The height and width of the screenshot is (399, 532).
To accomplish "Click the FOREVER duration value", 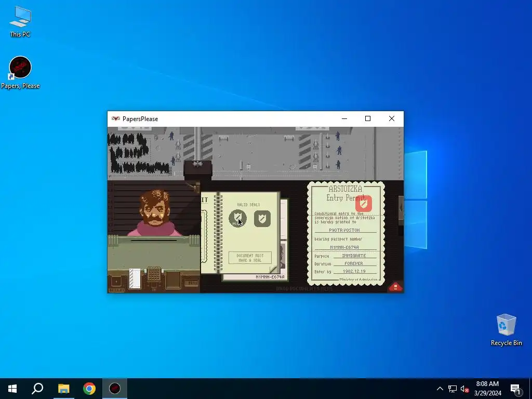I will (353, 263).
